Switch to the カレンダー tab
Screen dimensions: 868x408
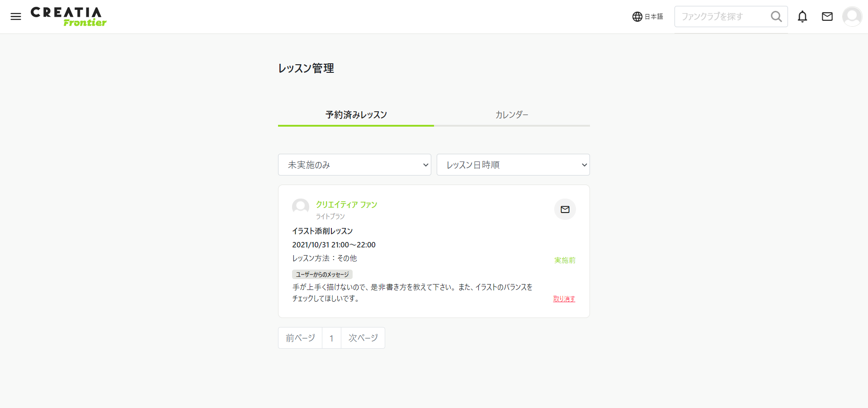(x=512, y=114)
